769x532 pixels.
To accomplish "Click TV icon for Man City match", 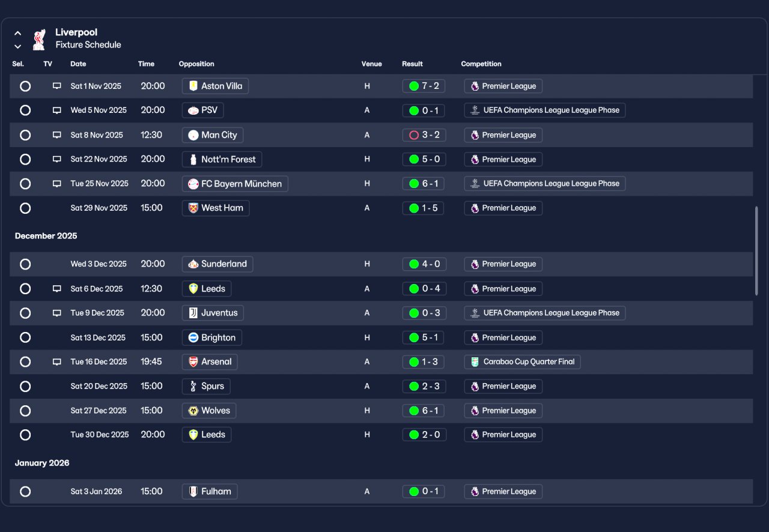I will click(x=57, y=135).
